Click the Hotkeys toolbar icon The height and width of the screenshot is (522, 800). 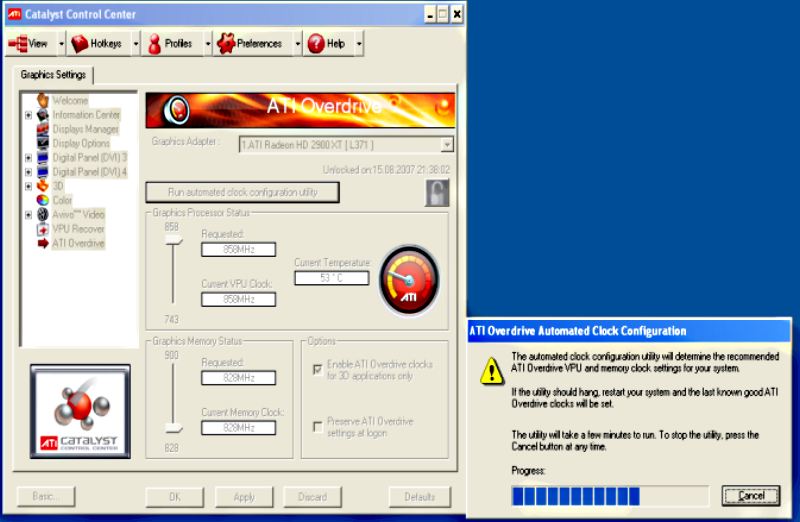[80, 43]
